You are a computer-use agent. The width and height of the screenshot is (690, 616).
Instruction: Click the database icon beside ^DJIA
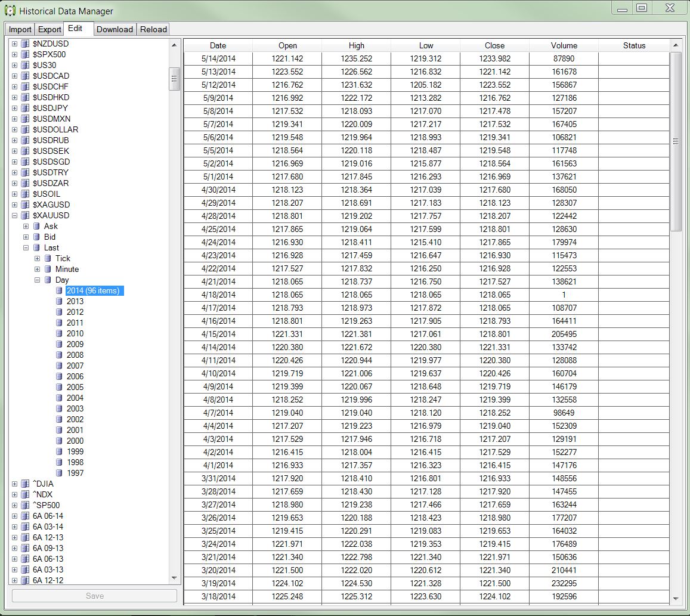click(26, 484)
